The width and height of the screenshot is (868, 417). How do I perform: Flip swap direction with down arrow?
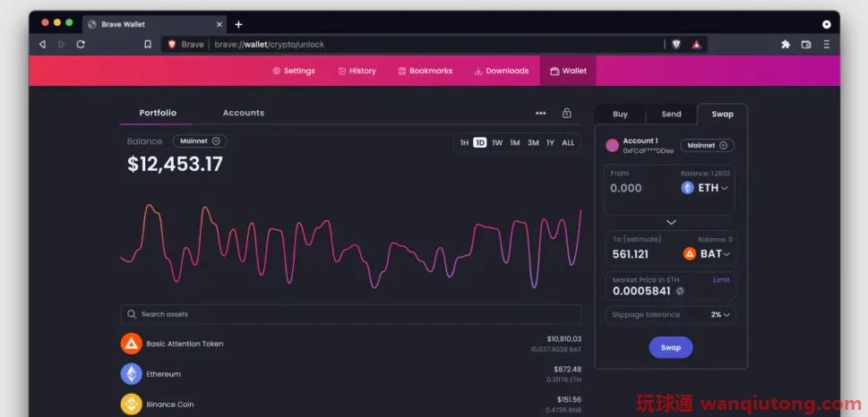point(671,222)
